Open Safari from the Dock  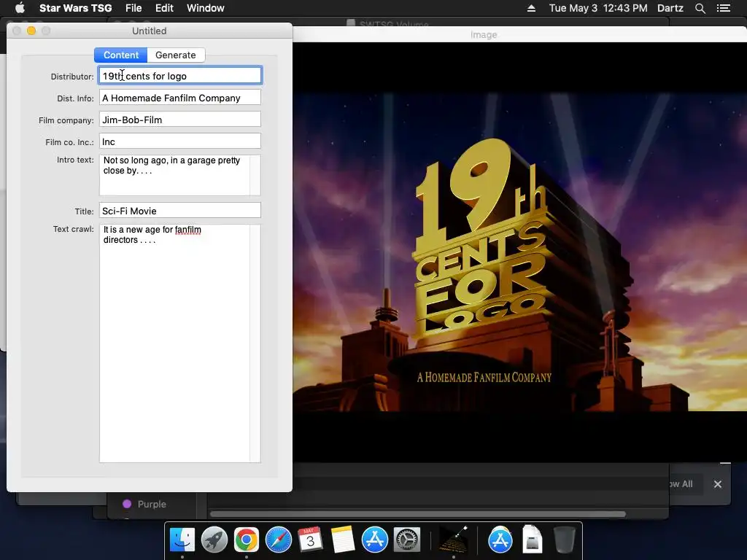278,540
